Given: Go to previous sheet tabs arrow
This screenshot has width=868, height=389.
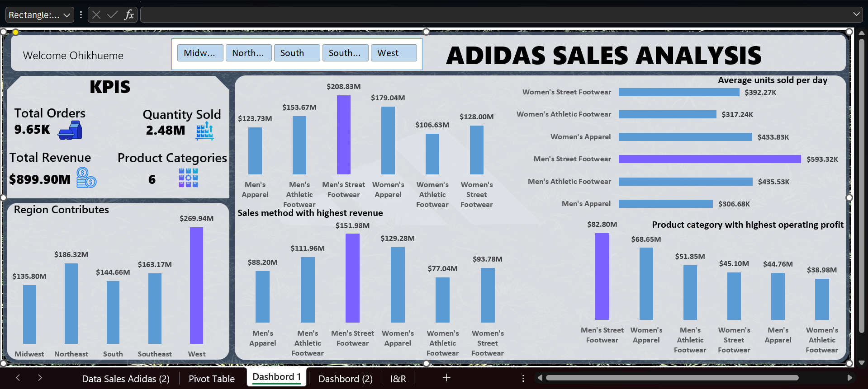Looking at the screenshot, I should [18, 378].
